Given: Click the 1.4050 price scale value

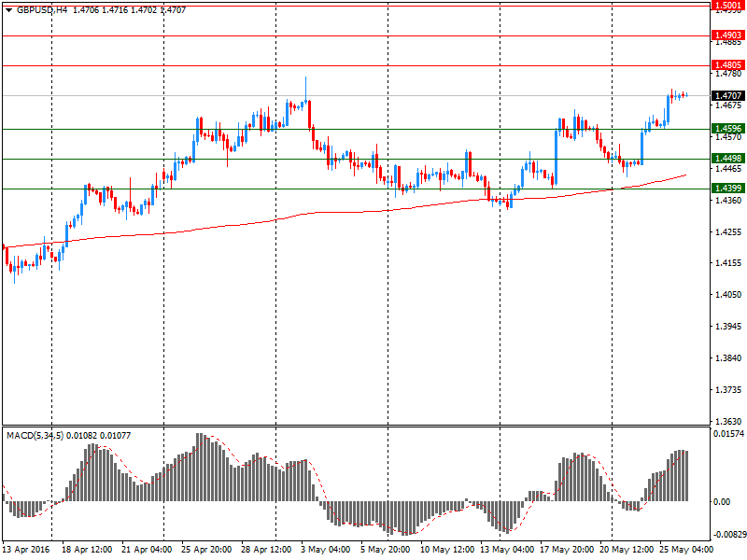Looking at the screenshot, I should coord(728,295).
